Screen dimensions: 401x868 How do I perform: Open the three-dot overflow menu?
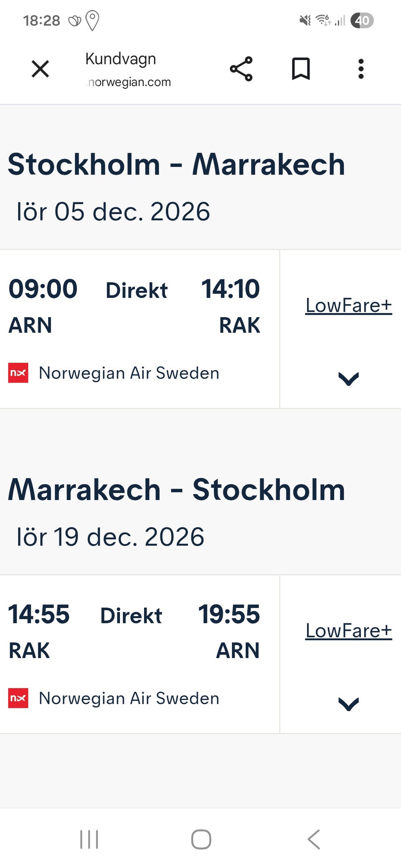(x=361, y=69)
